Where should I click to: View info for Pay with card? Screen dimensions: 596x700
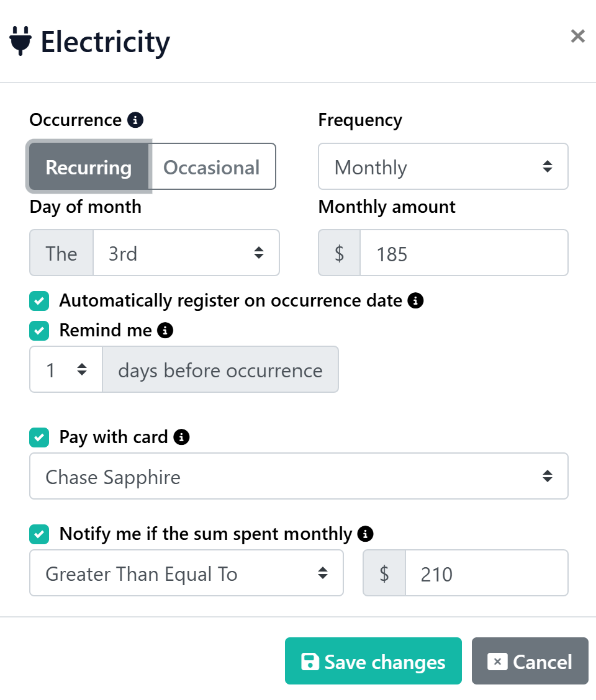[180, 437]
